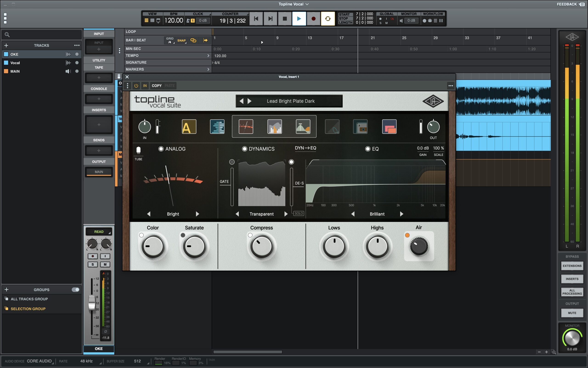Select SELECTION GROUP
The height and width of the screenshot is (368, 588).
41,309
